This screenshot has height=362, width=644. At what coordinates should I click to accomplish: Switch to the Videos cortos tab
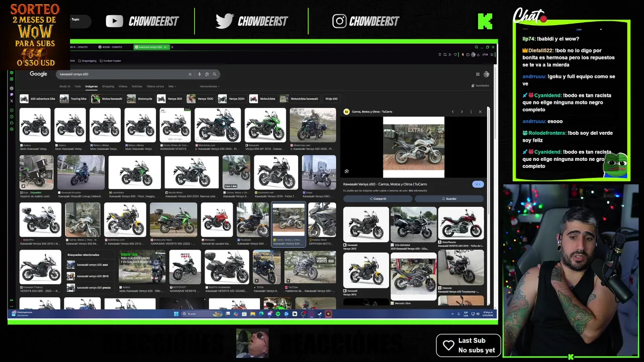155,86
